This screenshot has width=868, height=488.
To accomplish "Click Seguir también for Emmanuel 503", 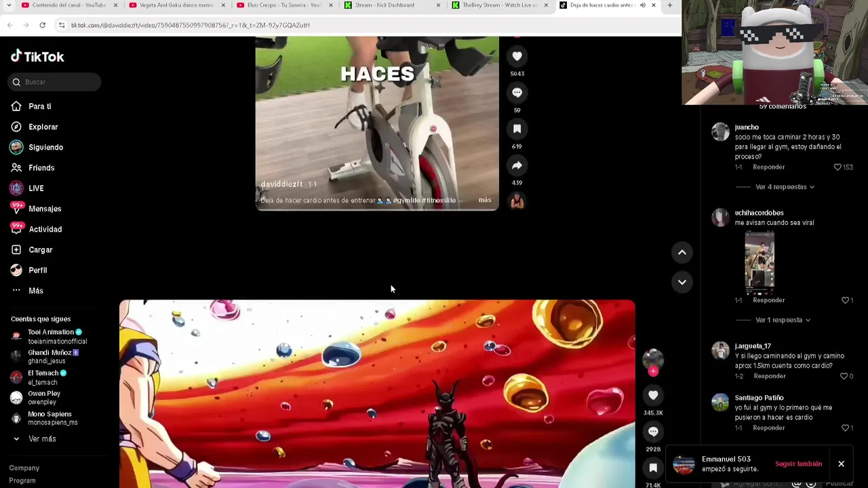I will pos(798,464).
